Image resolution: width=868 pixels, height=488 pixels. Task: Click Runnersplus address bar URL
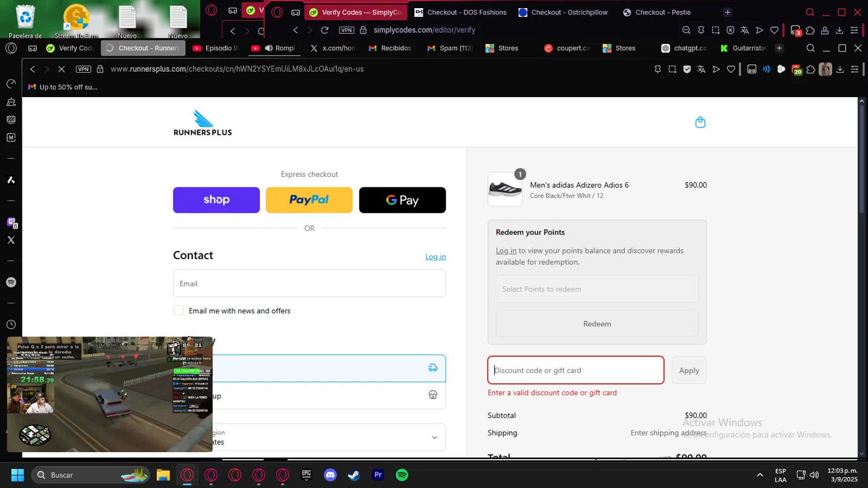[237, 69]
